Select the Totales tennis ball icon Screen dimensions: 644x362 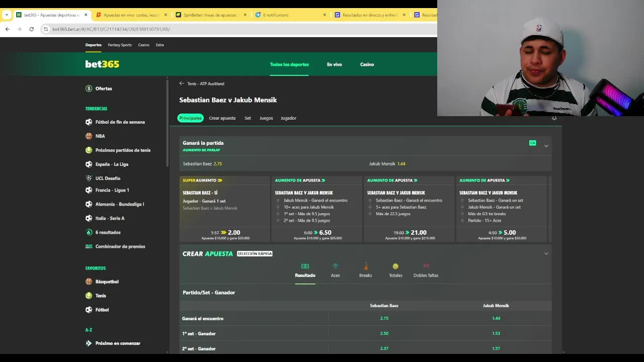tap(395, 266)
